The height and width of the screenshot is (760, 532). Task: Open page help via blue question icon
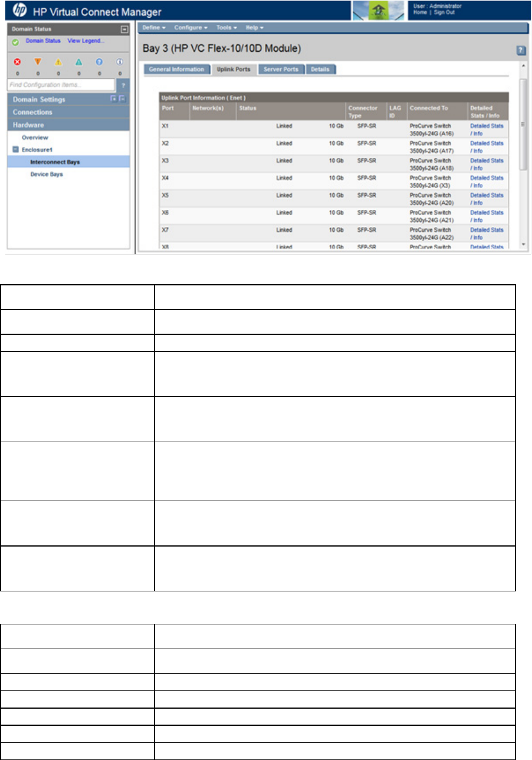click(521, 51)
